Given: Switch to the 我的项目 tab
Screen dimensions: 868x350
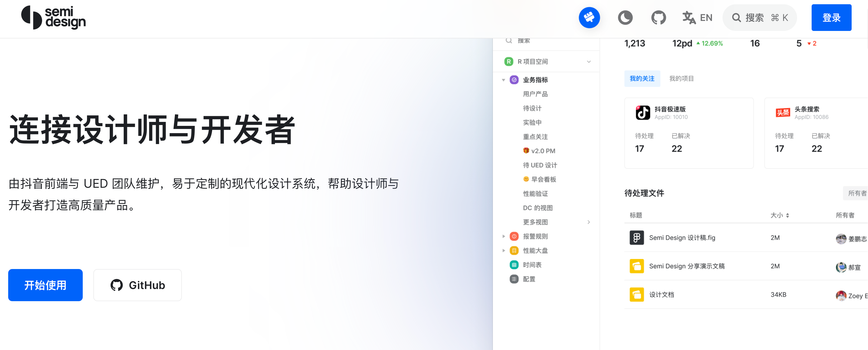Looking at the screenshot, I should point(681,79).
